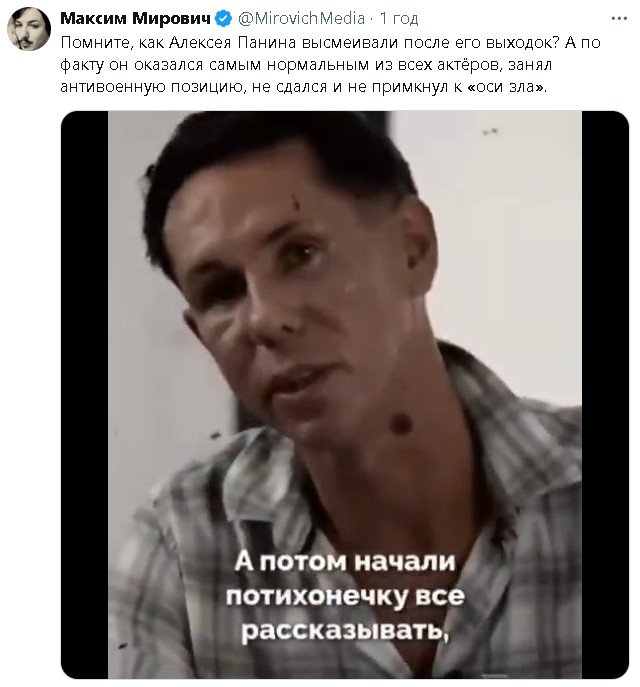Viewport: 640px width, 687px height.
Task: Click the blue verified checkmark badge
Action: (x=224, y=18)
